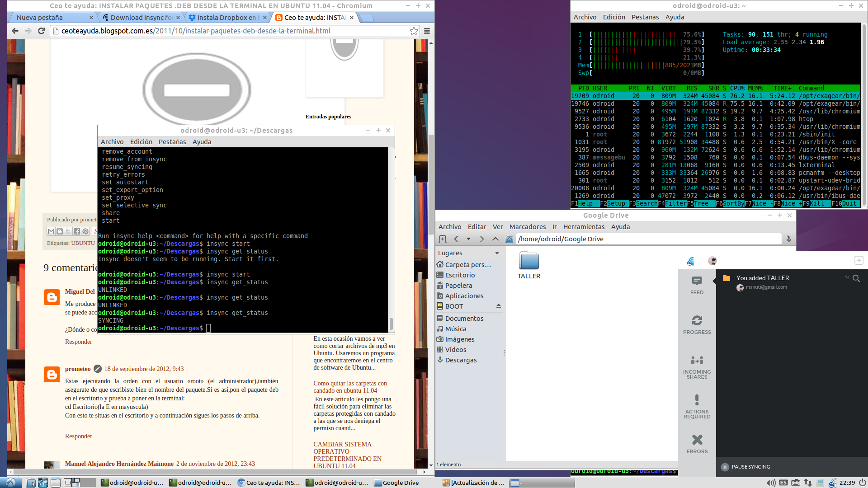Open ACTIONS REQUIRED in Insync
This screenshot has height=488, width=868.
tap(697, 406)
